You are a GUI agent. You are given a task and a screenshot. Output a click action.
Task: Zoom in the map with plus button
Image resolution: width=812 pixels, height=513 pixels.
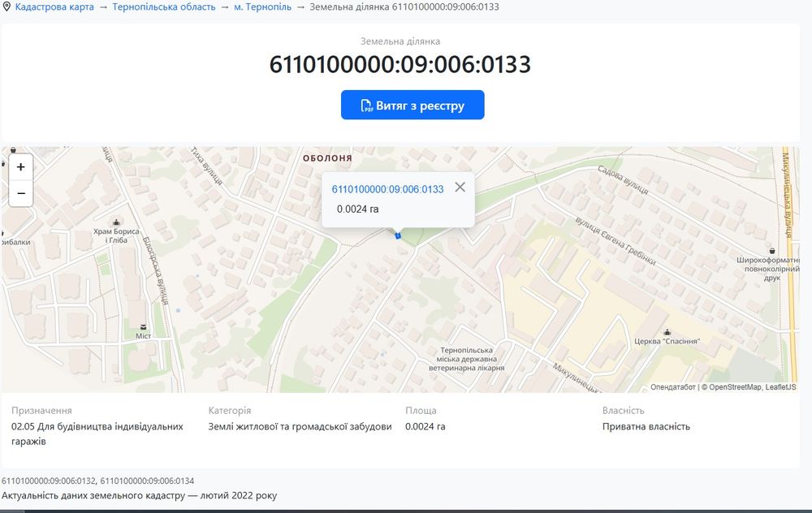tap(21, 167)
